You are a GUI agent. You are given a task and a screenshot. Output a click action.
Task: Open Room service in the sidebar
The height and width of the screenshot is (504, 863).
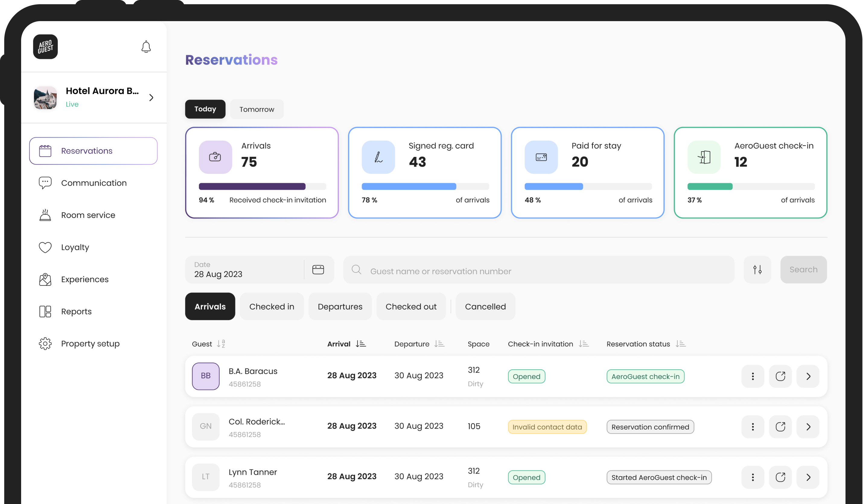coord(93,215)
